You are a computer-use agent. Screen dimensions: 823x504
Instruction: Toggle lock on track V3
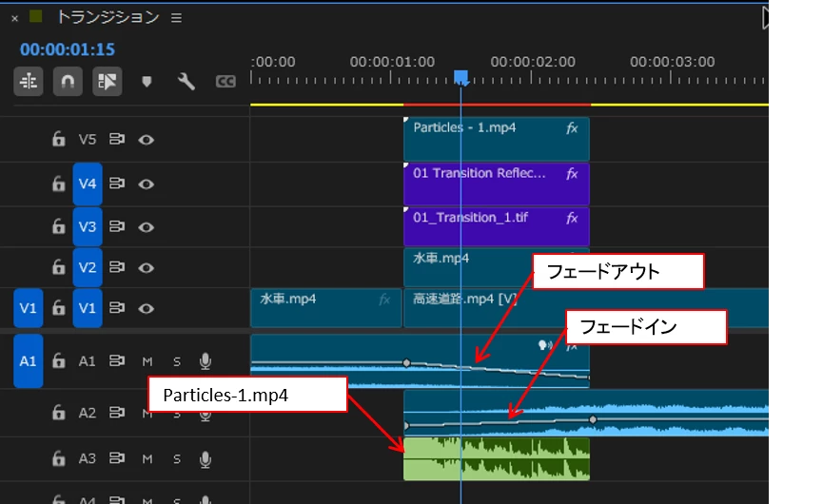(x=58, y=226)
